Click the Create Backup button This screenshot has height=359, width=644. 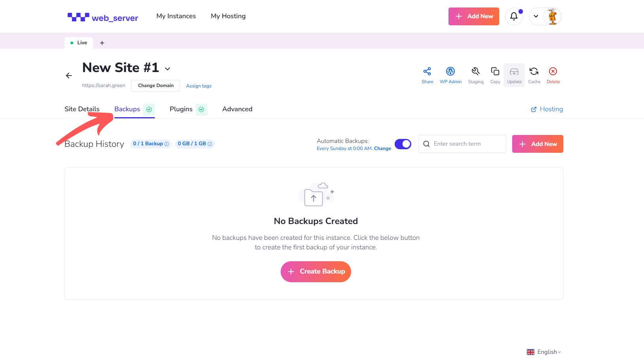[316, 272]
